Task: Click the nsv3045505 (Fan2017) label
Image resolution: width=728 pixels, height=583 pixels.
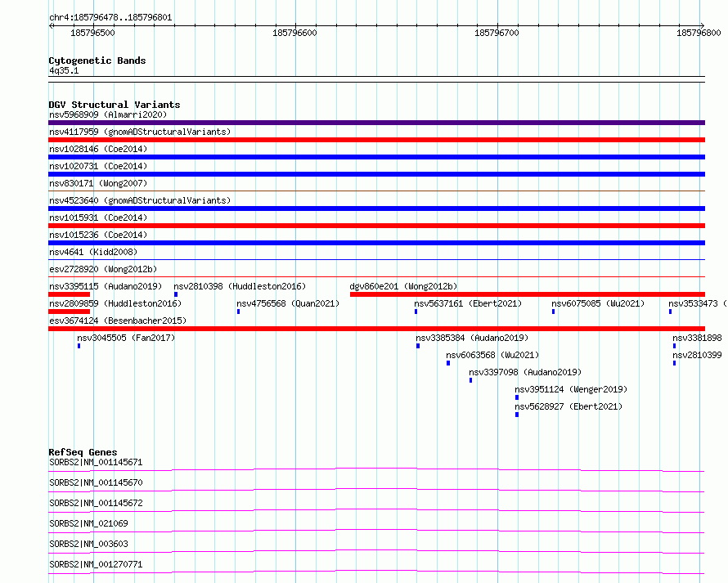Action: pos(126,338)
